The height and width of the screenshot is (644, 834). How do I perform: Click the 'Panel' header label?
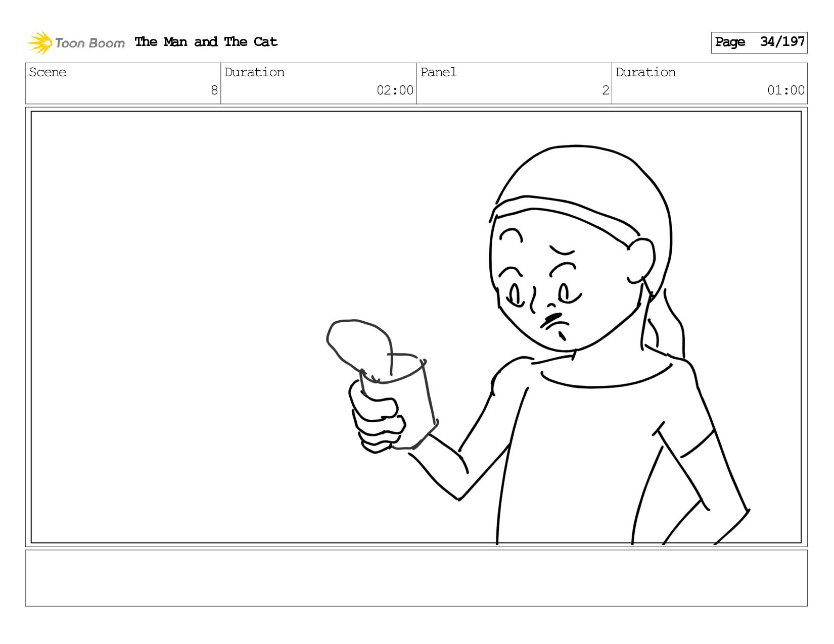(438, 72)
